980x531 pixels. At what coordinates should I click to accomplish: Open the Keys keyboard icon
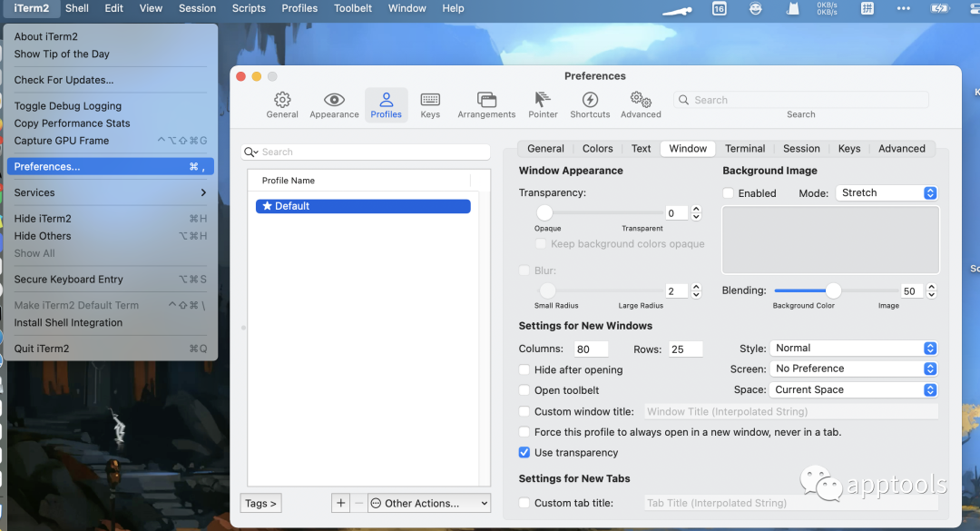[430, 101]
